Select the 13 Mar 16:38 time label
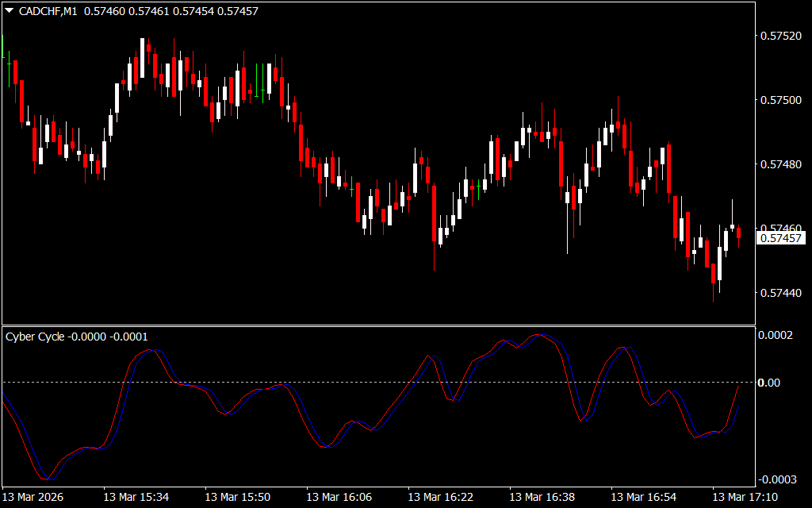 tap(542, 497)
